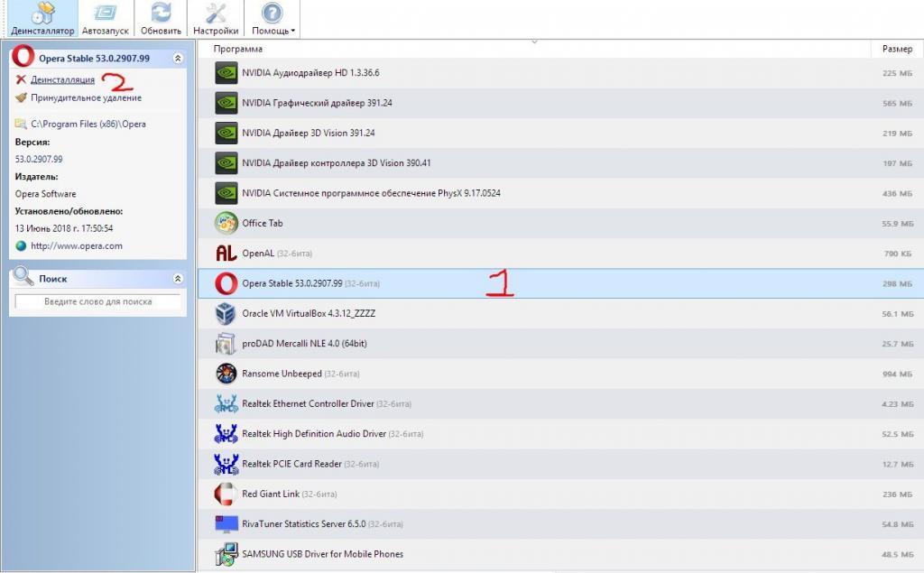924x573 pixels.
Task: Click the proDAD Mercalli NLE icon
Action: click(x=226, y=344)
